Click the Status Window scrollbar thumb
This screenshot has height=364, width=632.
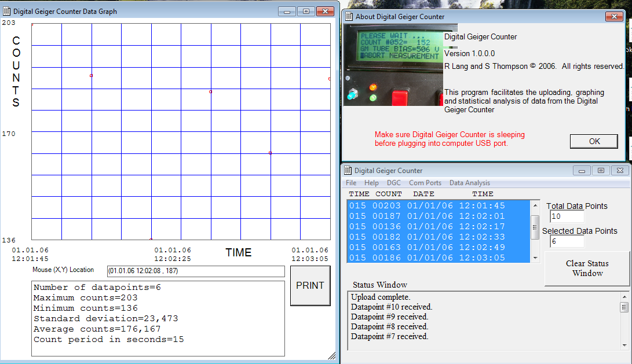[624, 308]
